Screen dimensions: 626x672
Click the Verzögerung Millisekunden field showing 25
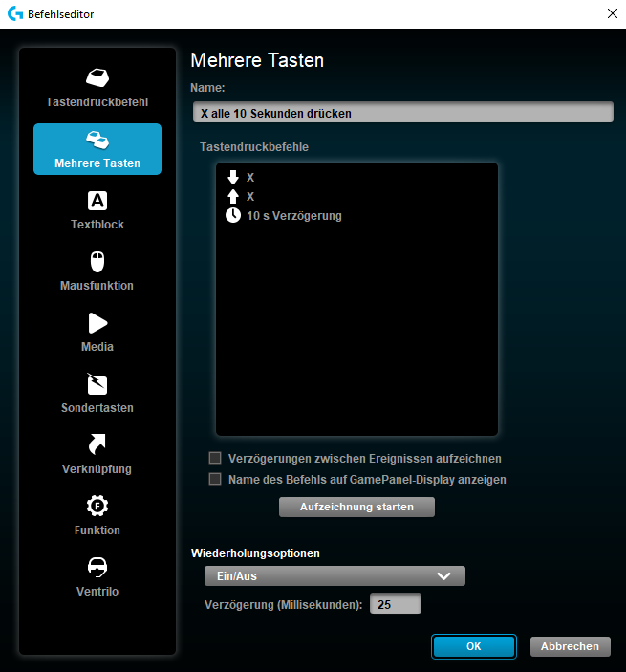click(x=396, y=604)
